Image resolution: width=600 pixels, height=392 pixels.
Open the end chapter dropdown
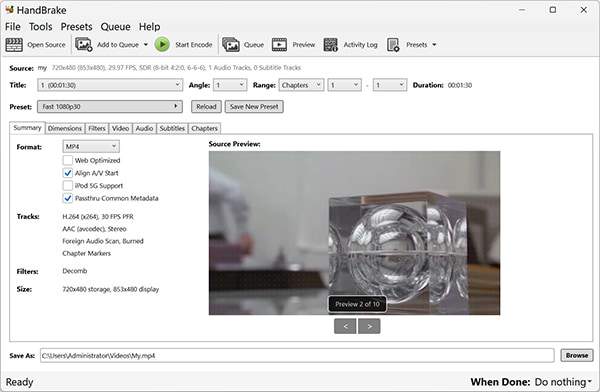coord(390,85)
